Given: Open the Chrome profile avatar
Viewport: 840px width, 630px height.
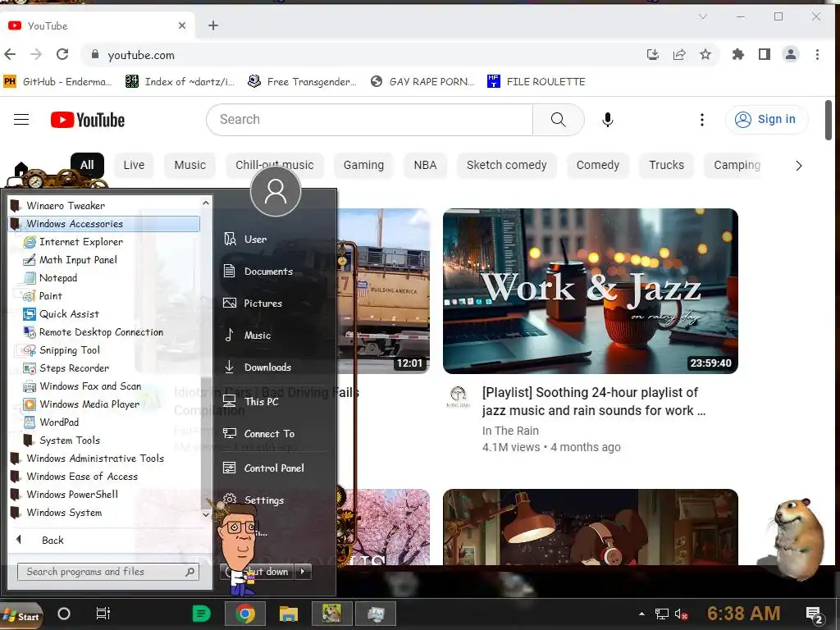Looking at the screenshot, I should coord(791,54).
